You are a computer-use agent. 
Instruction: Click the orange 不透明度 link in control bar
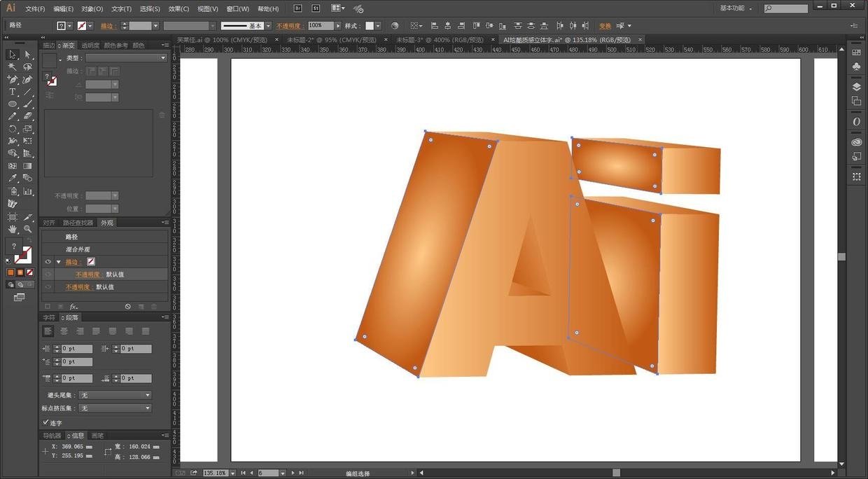tap(290, 26)
